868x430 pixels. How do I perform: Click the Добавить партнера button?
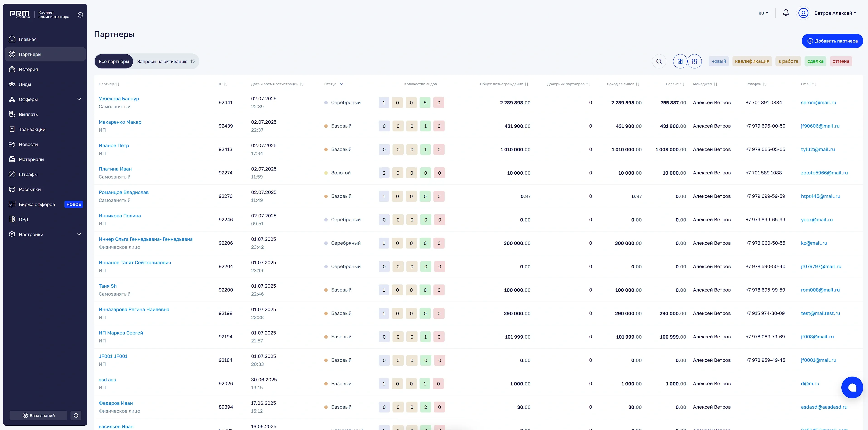click(x=832, y=41)
